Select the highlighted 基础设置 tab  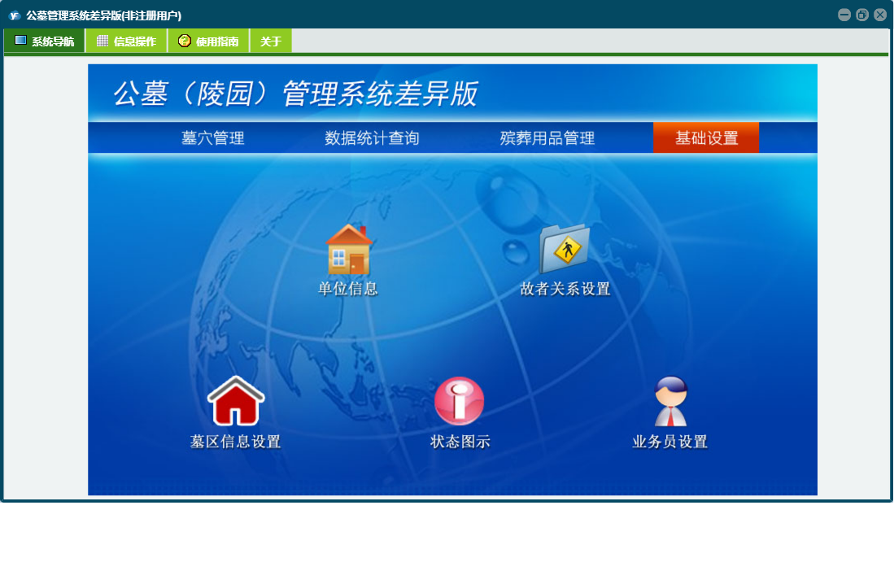point(706,138)
